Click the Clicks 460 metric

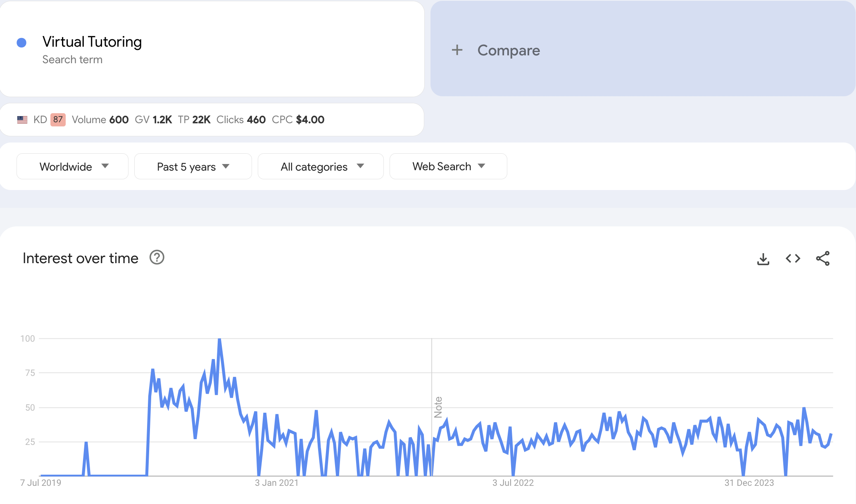[x=241, y=120]
